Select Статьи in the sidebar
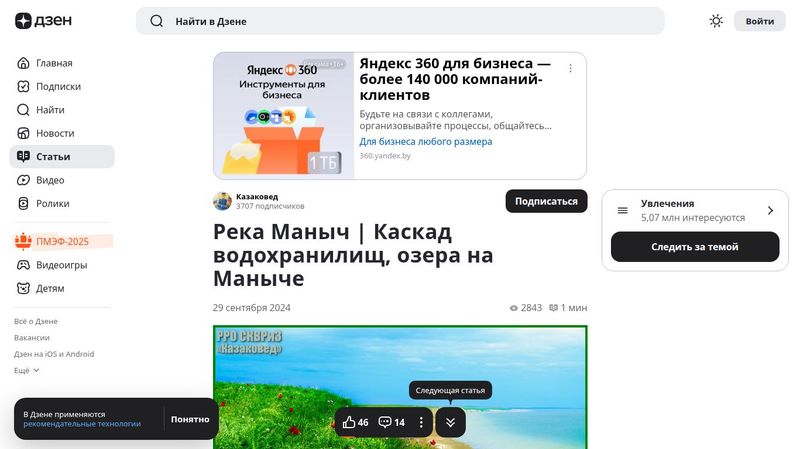This screenshot has height=449, width=800. [x=62, y=157]
